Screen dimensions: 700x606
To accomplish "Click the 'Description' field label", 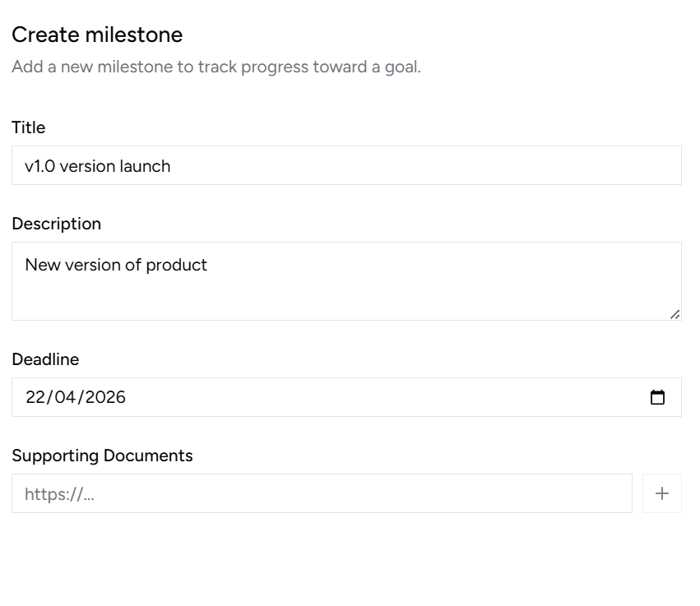I will point(56,224).
